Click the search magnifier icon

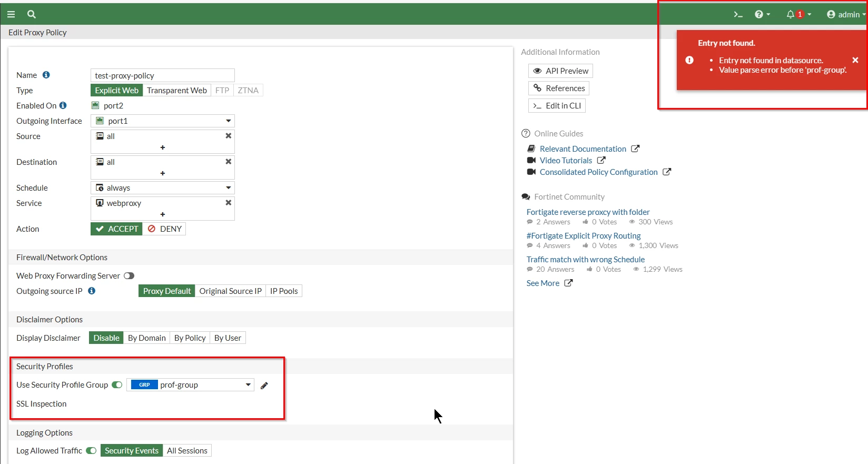(32, 14)
